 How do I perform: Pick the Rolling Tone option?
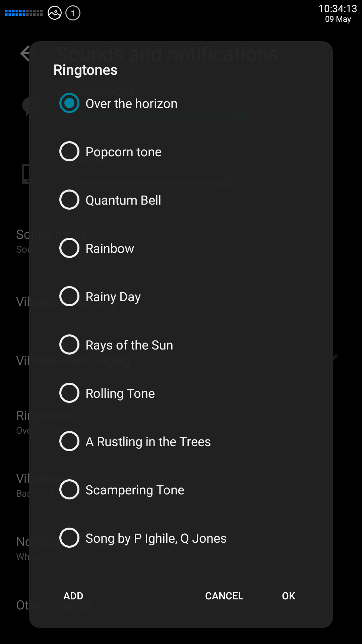click(69, 393)
